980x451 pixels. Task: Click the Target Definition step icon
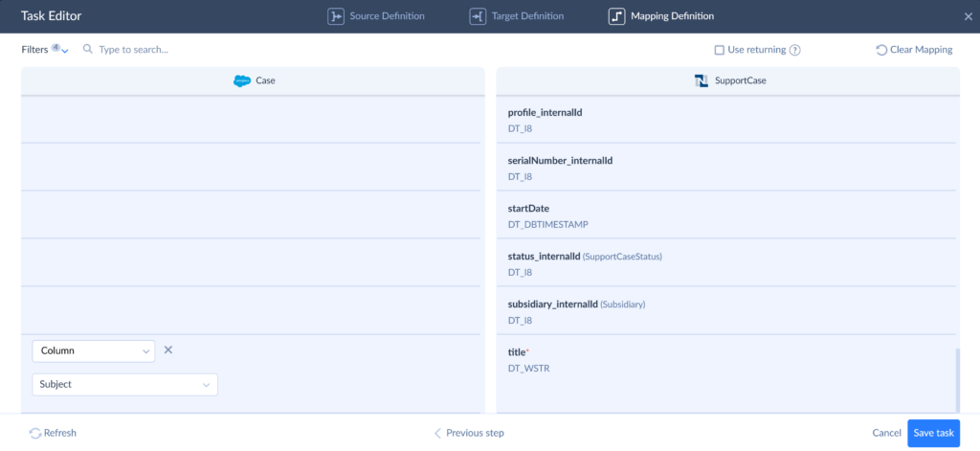479,16
